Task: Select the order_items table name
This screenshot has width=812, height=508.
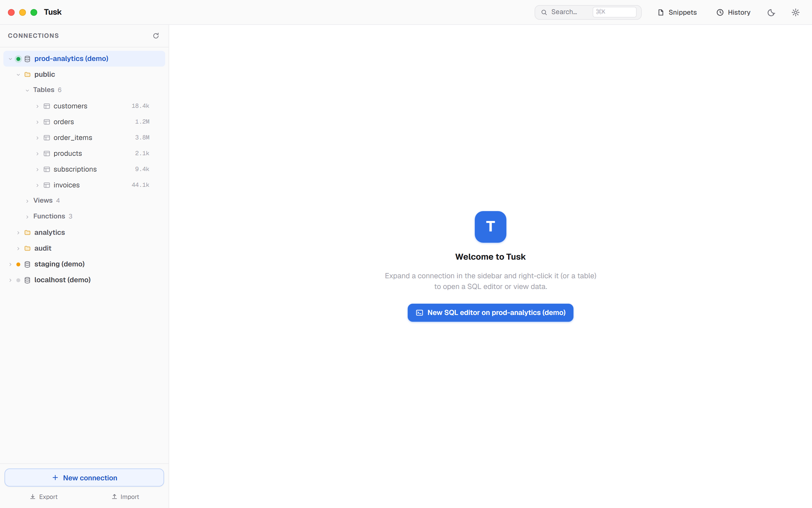Action: (73, 137)
